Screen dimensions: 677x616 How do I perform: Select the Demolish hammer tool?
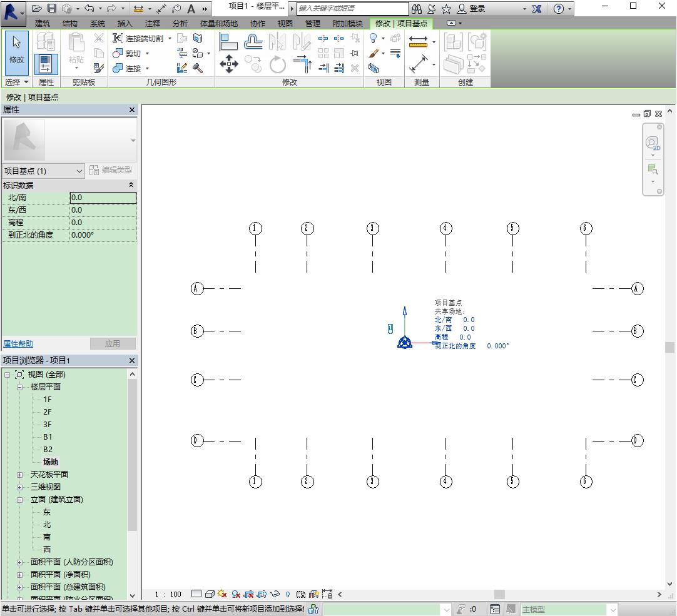(198, 68)
